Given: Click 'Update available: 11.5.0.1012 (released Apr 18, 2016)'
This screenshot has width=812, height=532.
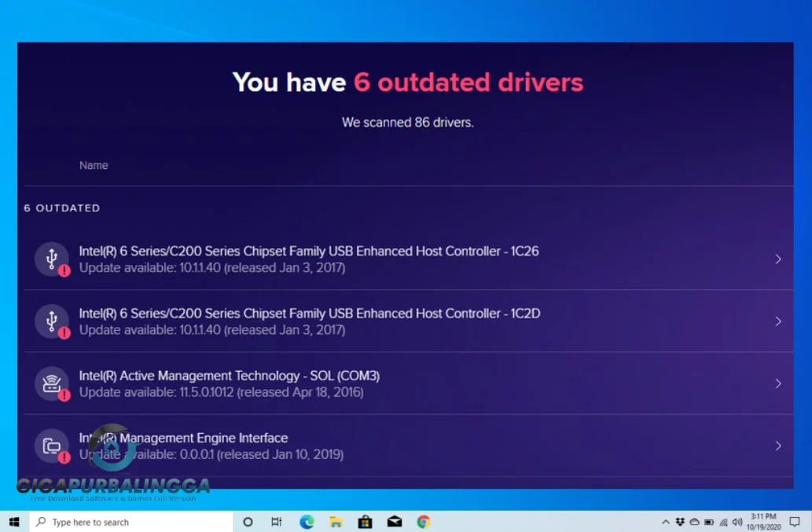Looking at the screenshot, I should 221,392.
